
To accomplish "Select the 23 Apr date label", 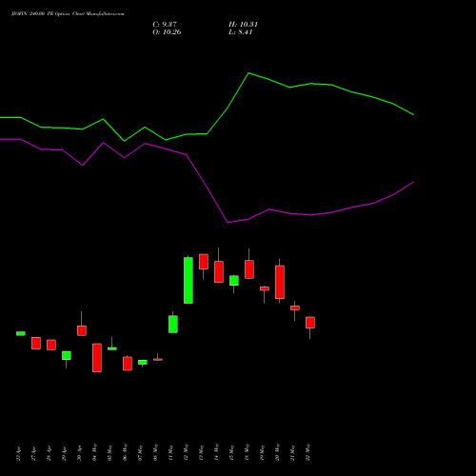I will coord(18,454).
